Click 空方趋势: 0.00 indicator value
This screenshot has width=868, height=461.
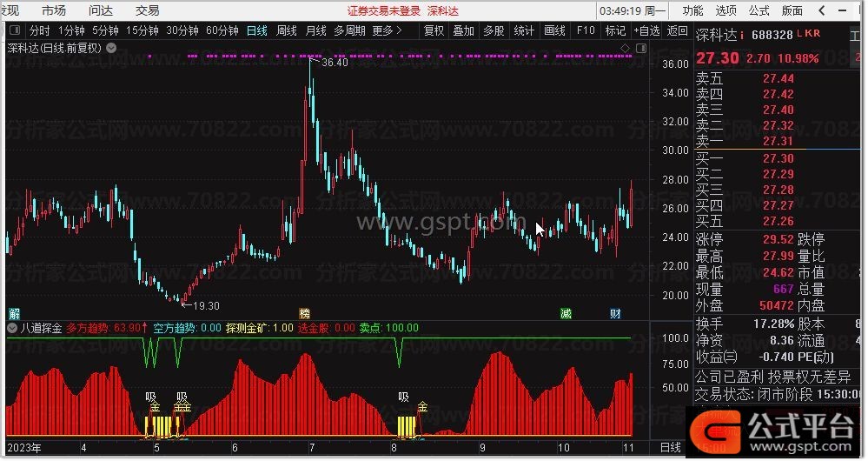pos(187,328)
